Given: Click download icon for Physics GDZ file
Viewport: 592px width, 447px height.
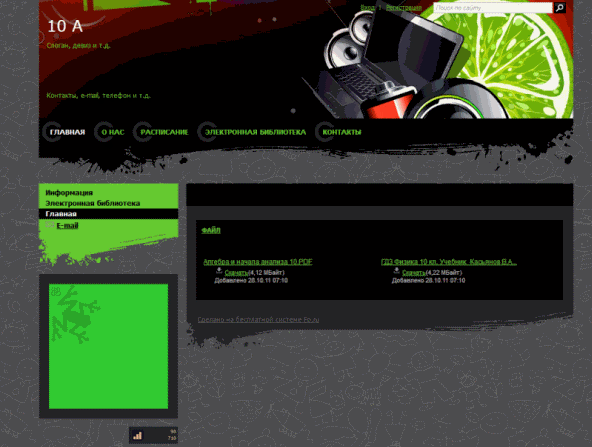Looking at the screenshot, I should [396, 270].
